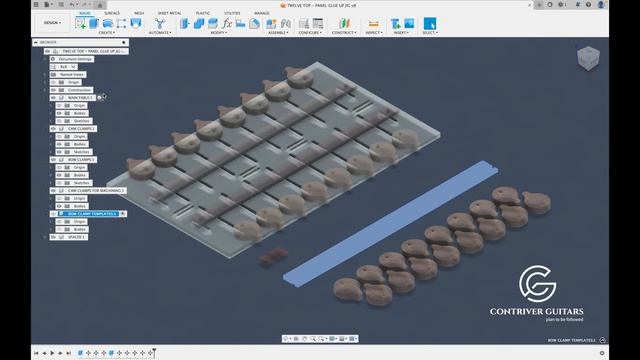This screenshot has height=360, width=640.
Task: Select the Revolve tool icon
Action: [x=108, y=23]
